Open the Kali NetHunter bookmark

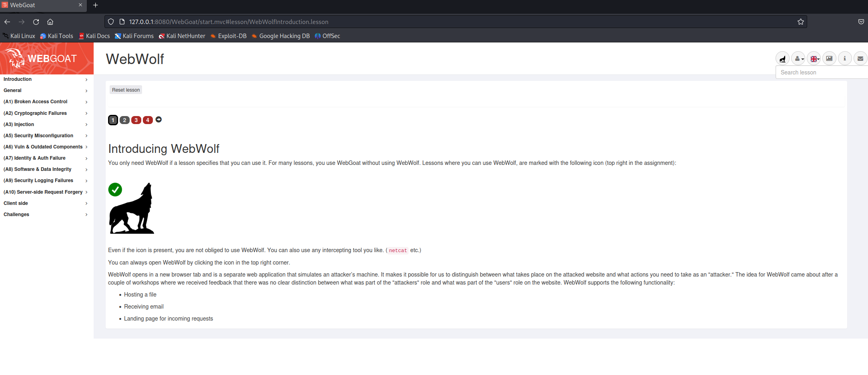tap(182, 36)
